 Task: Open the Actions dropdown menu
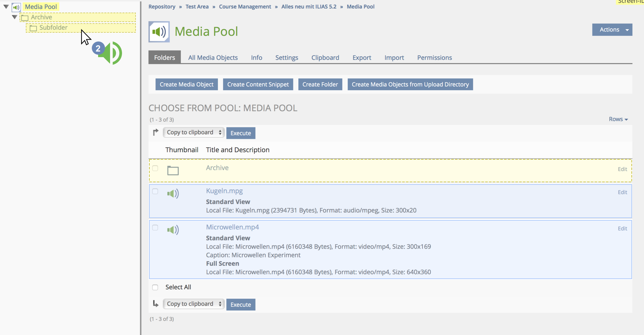coord(612,30)
